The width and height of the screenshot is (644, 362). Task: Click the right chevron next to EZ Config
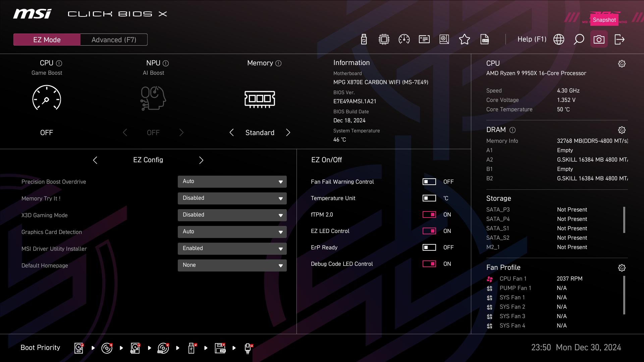click(x=201, y=160)
